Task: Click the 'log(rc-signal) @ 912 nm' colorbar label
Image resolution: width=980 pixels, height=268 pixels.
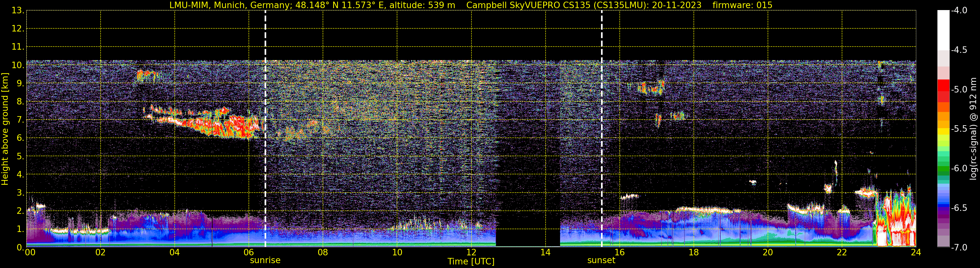Action: 973,129
